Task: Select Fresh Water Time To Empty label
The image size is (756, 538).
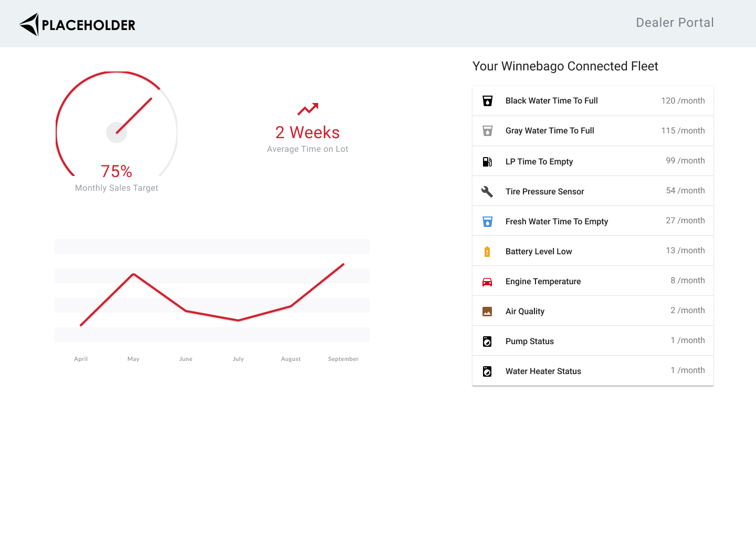Action: pyautogui.click(x=556, y=222)
